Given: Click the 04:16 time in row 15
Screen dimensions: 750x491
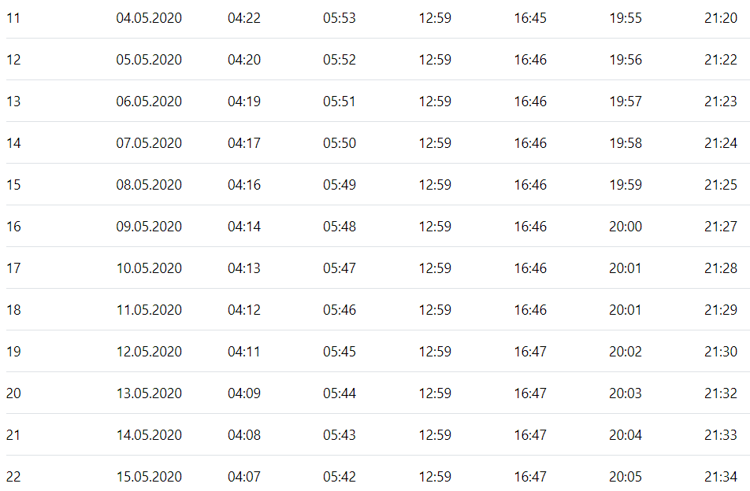Looking at the screenshot, I should click(244, 185).
